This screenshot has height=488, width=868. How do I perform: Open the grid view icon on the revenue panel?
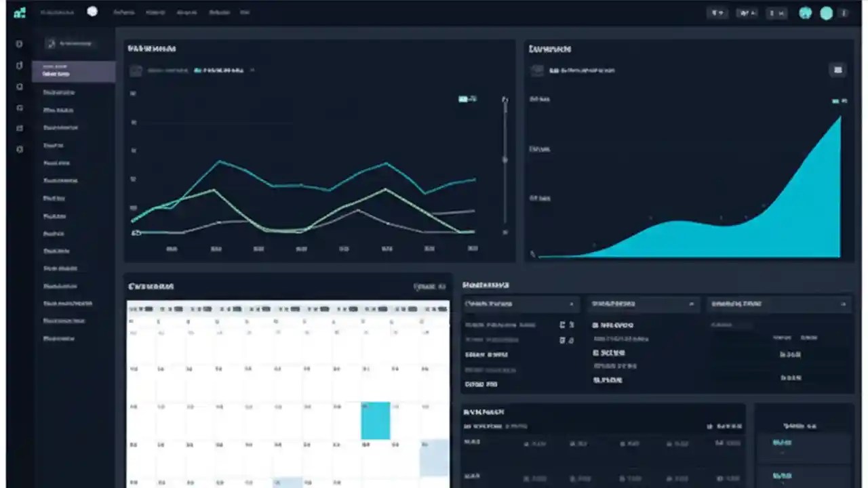[x=837, y=70]
